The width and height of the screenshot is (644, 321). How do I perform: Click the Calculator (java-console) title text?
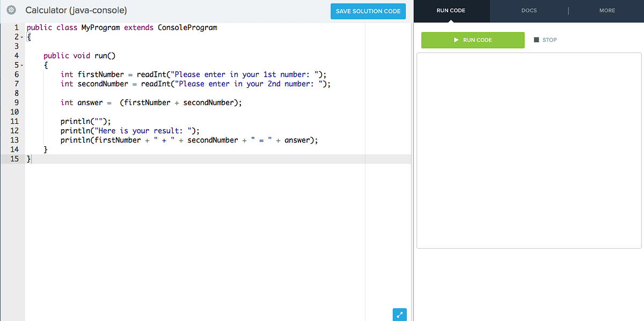click(x=75, y=10)
